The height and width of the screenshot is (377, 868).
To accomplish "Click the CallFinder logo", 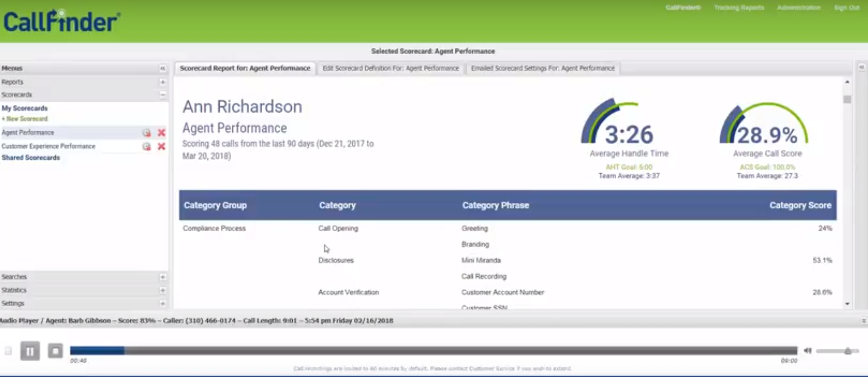I will (61, 21).
